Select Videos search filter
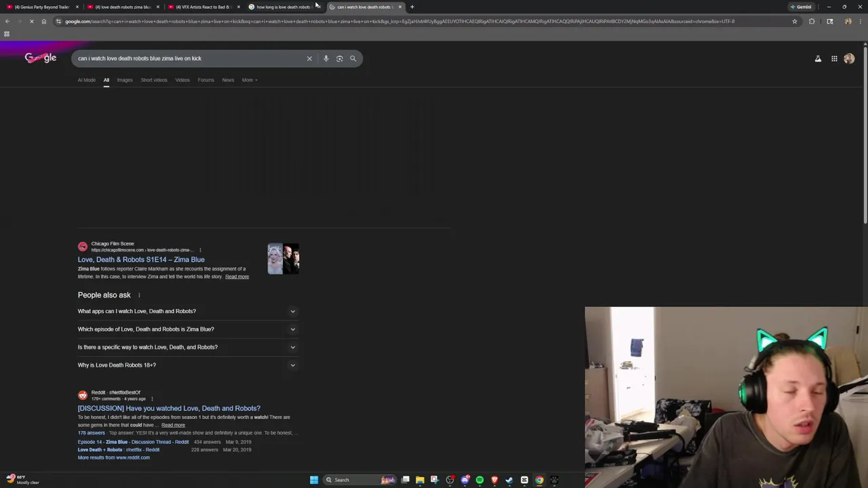The height and width of the screenshot is (488, 868). coord(182,80)
